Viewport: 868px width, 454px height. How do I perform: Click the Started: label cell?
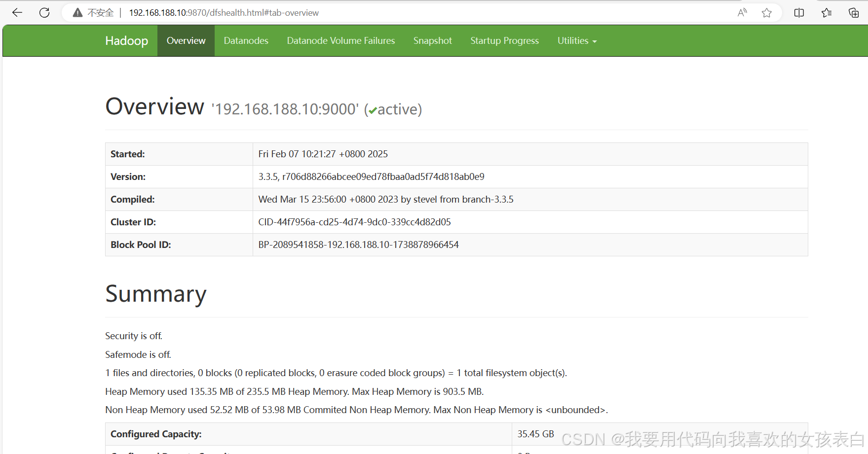coord(179,154)
